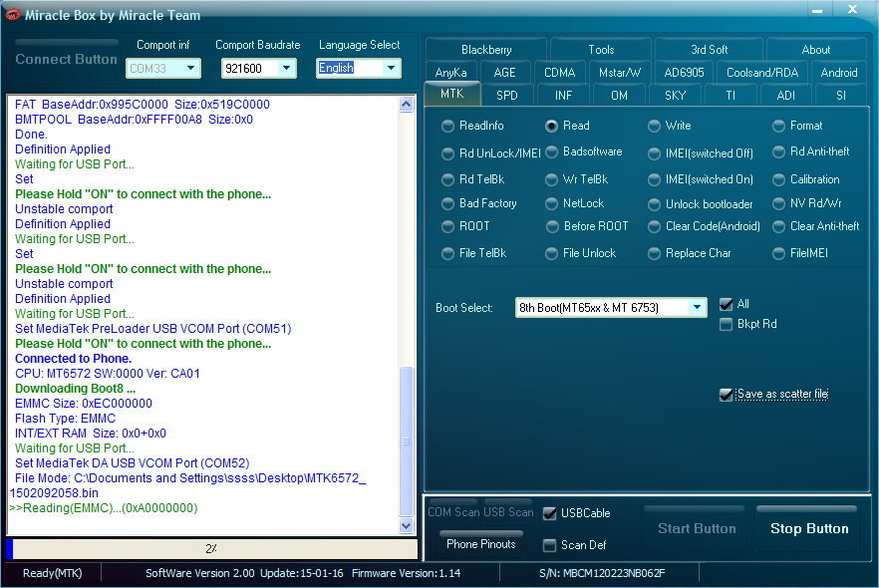The image size is (879, 588).
Task: Open the Comport Baudrate dropdown
Action: [x=286, y=69]
